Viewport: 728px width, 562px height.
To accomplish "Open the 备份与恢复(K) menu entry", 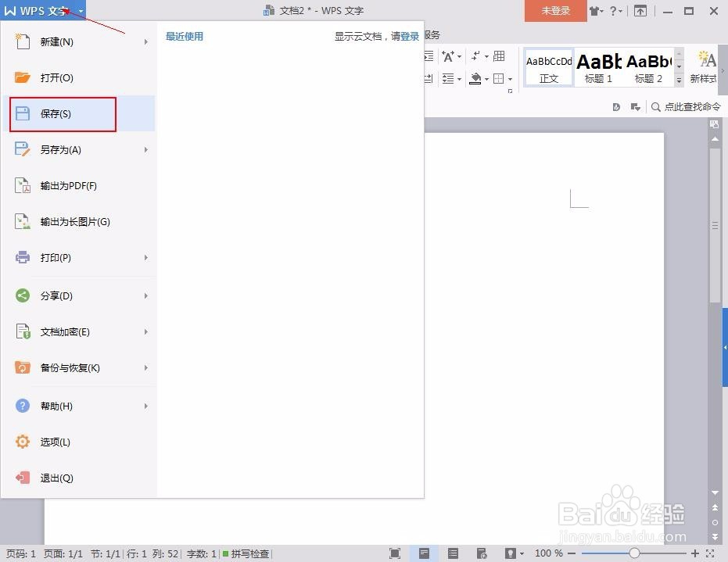I will point(78,367).
